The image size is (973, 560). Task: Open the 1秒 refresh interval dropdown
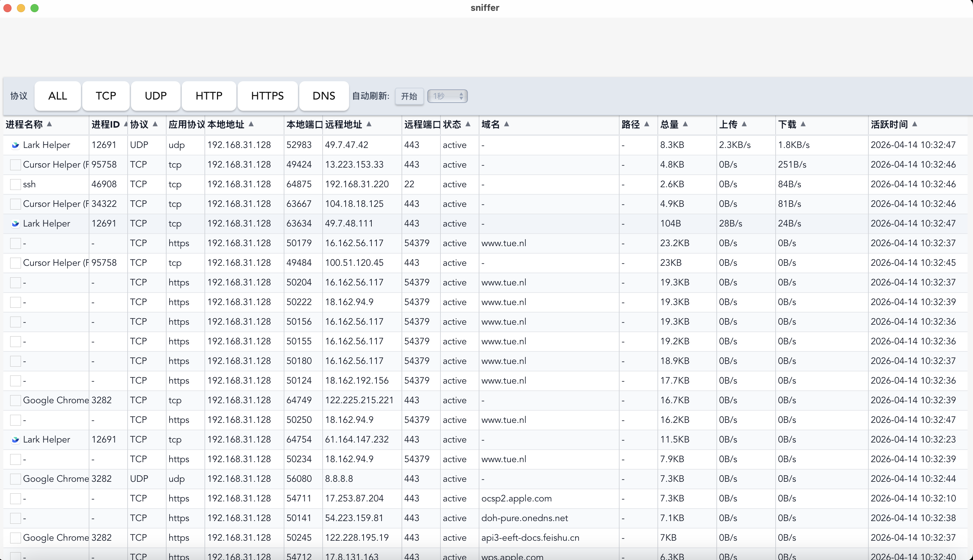(447, 96)
